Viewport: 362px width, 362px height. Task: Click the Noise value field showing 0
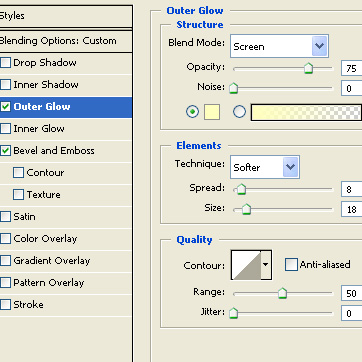coord(352,88)
